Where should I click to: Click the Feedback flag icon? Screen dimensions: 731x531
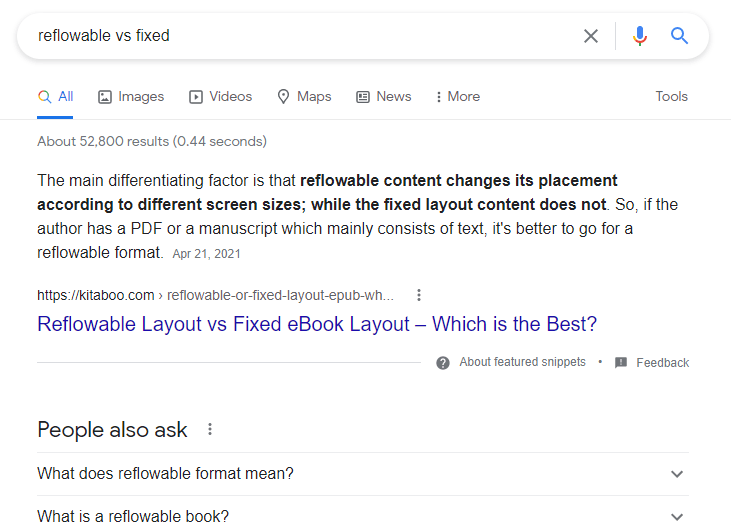621,362
